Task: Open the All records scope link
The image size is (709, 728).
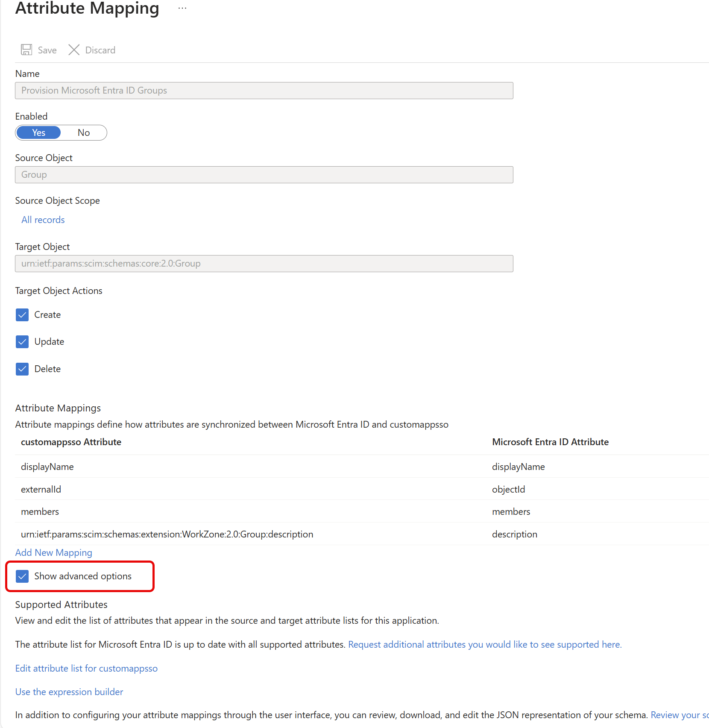Action: point(43,220)
